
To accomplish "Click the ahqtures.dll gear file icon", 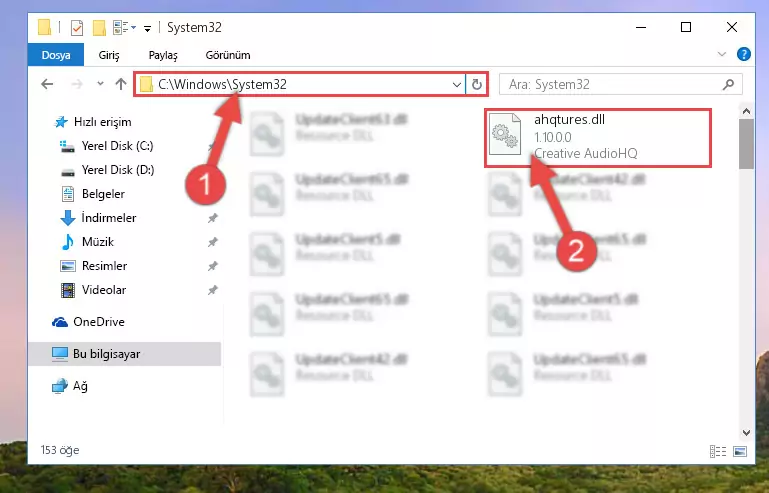I will tap(505, 134).
